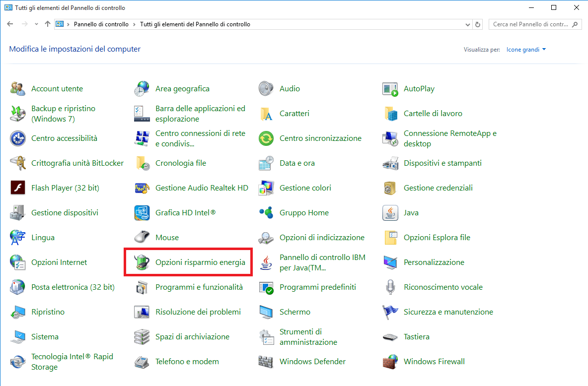
Task: Expand the address bar history dropdown
Action: [x=468, y=24]
